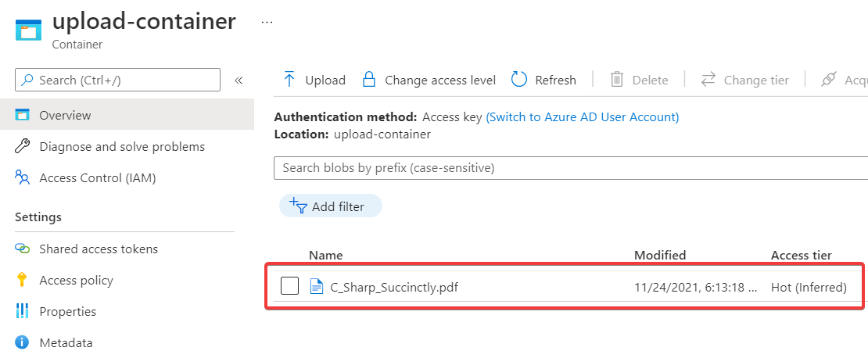
Task: Click the Refresh circular arrow icon
Action: click(x=519, y=80)
